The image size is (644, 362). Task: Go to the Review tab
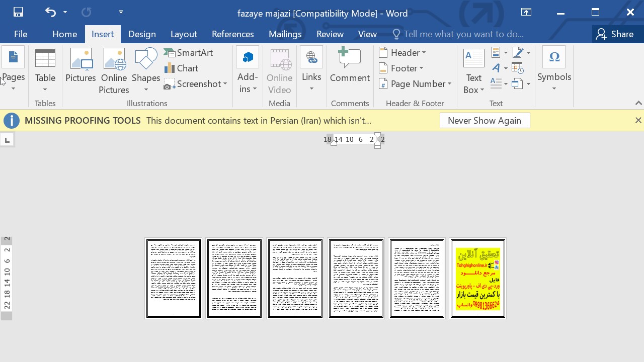[330, 34]
